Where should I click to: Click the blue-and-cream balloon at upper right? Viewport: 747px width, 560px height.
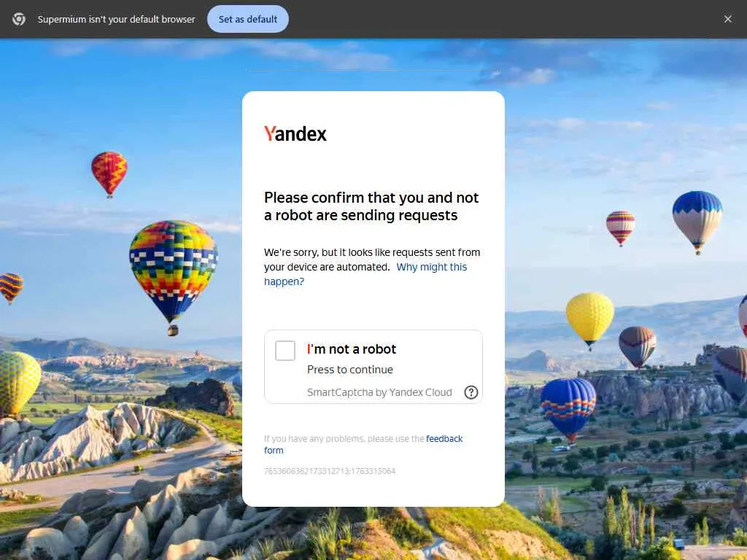[x=697, y=222]
